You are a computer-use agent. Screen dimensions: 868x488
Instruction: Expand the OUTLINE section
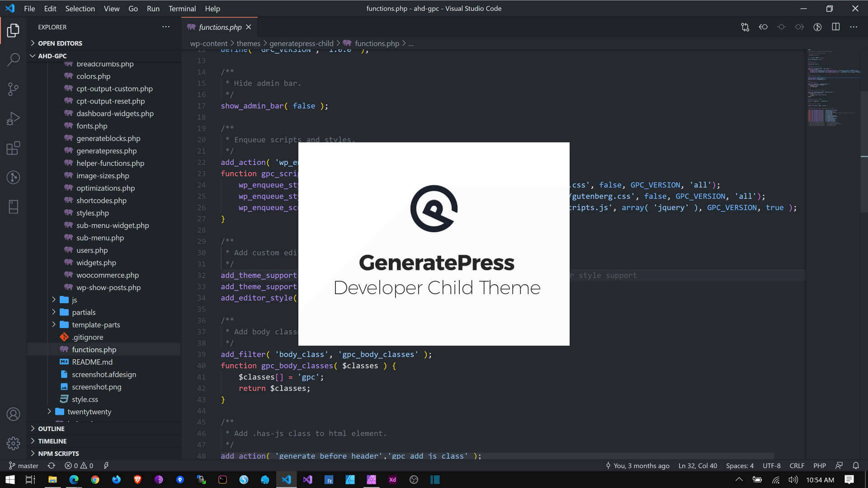click(51, 429)
